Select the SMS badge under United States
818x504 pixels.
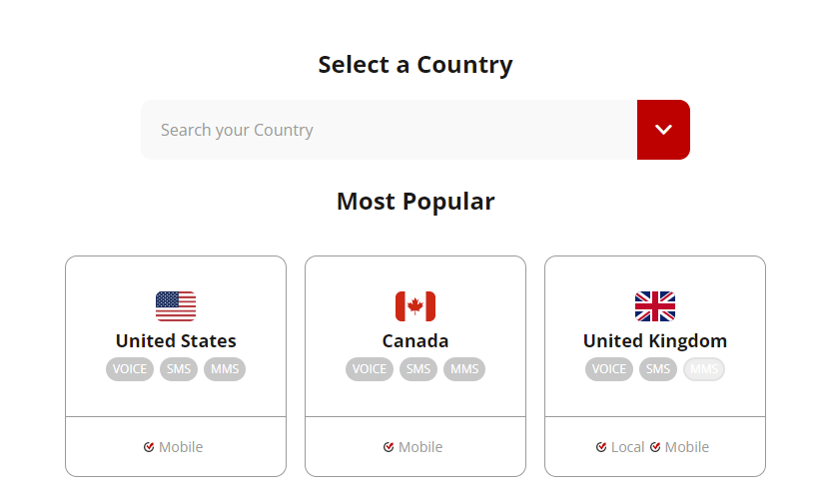tap(179, 369)
